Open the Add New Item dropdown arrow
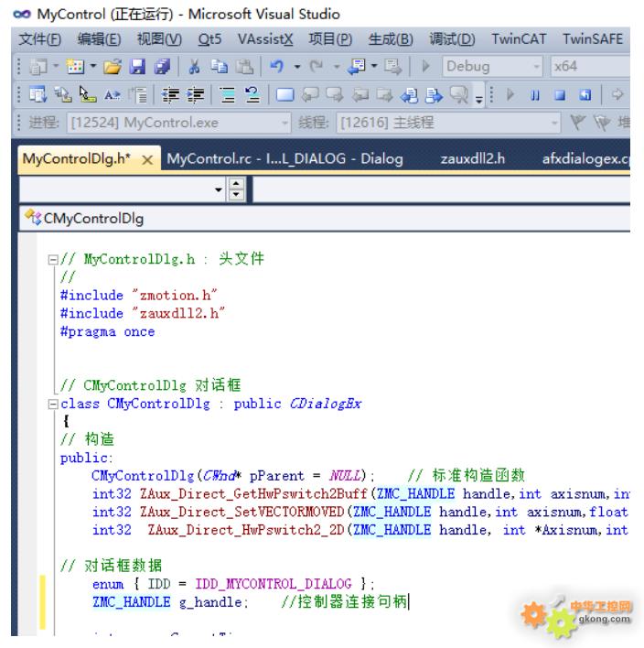Screen dimensions: 644x648 [93, 66]
